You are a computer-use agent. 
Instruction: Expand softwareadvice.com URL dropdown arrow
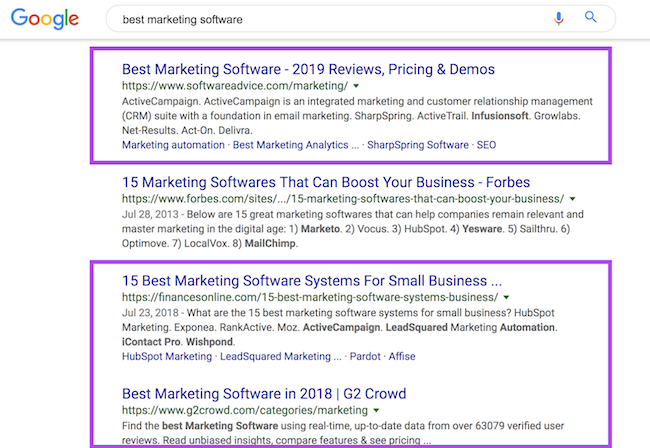click(x=357, y=87)
